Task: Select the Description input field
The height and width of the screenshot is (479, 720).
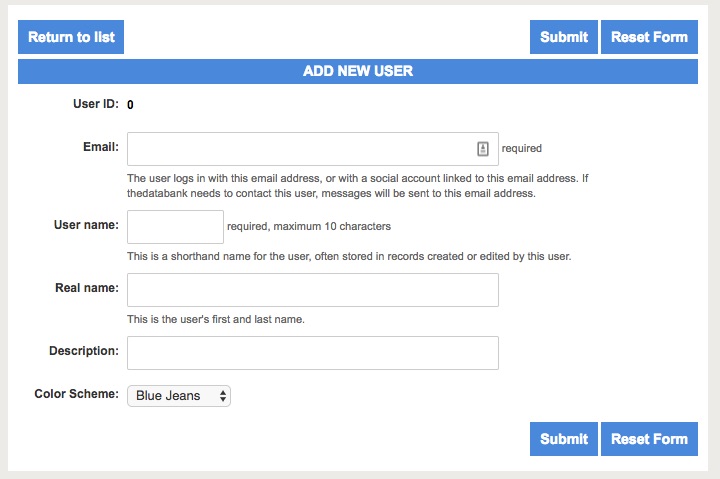Action: [x=313, y=353]
